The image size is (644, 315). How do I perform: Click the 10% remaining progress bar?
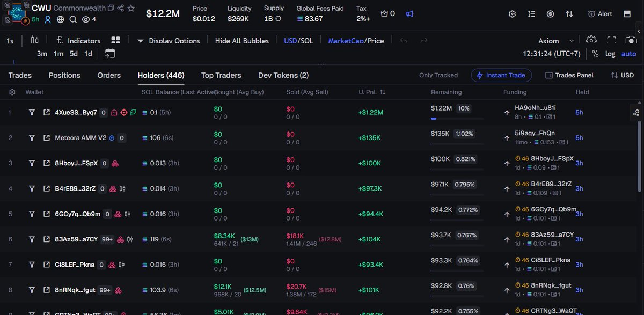point(457,118)
